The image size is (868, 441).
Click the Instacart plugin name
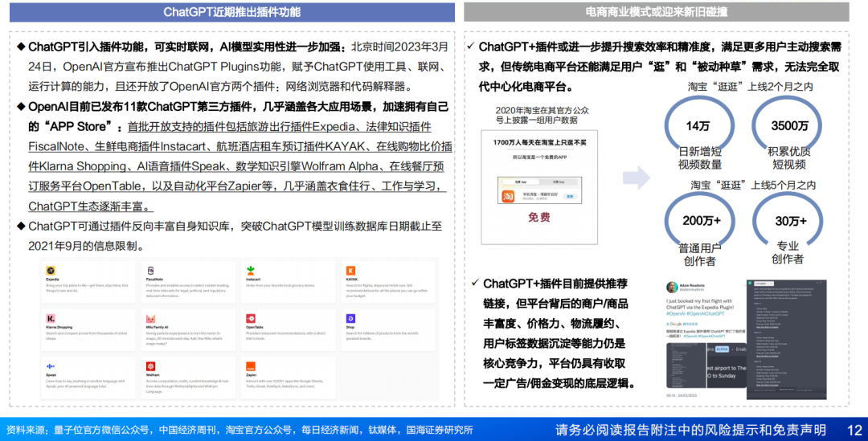[253, 280]
